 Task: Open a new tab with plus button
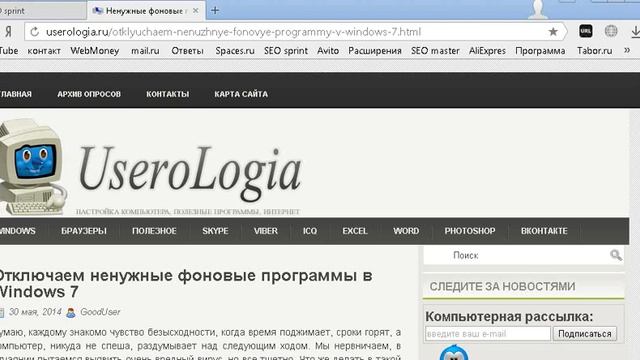coord(215,11)
